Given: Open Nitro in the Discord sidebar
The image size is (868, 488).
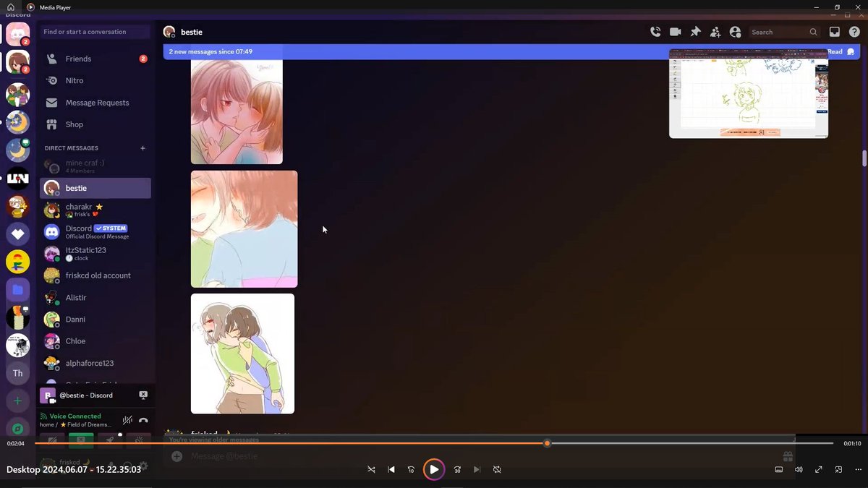Looking at the screenshot, I should pyautogui.click(x=95, y=80).
